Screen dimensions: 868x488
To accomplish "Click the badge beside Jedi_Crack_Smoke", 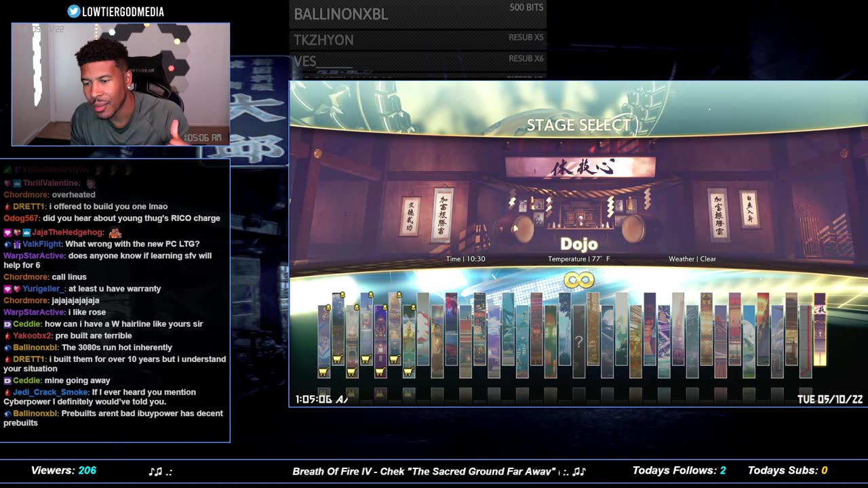I will coord(7,392).
